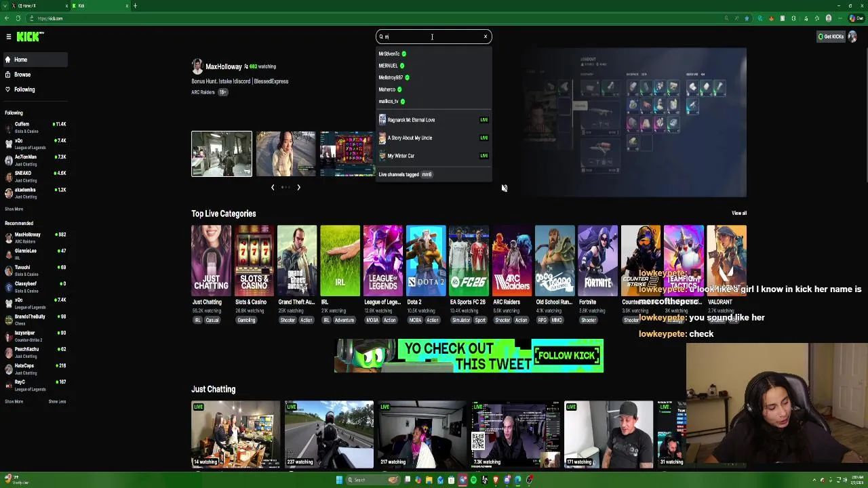The height and width of the screenshot is (488, 868).
Task: Open Fortnite category card
Action: click(x=597, y=262)
